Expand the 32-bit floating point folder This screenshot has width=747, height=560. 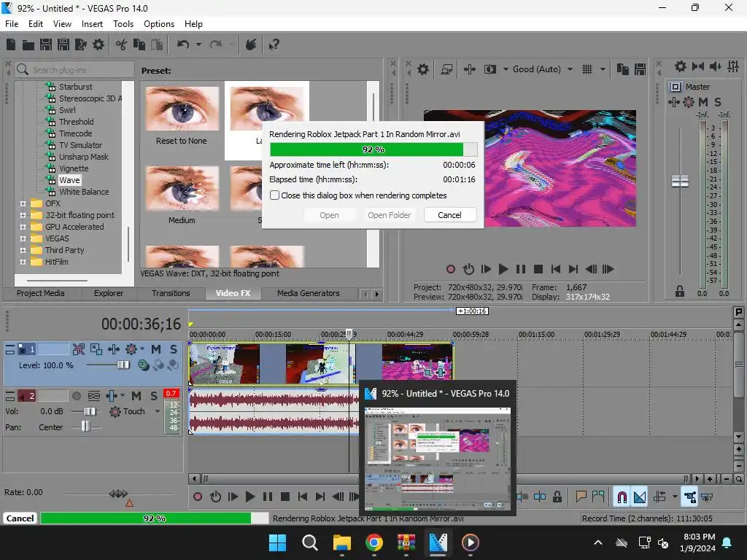click(23, 215)
